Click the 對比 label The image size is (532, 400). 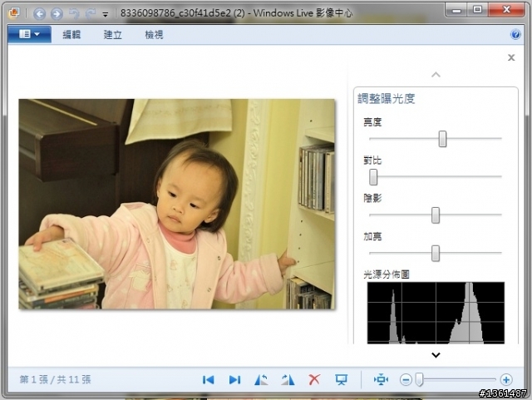pos(372,160)
